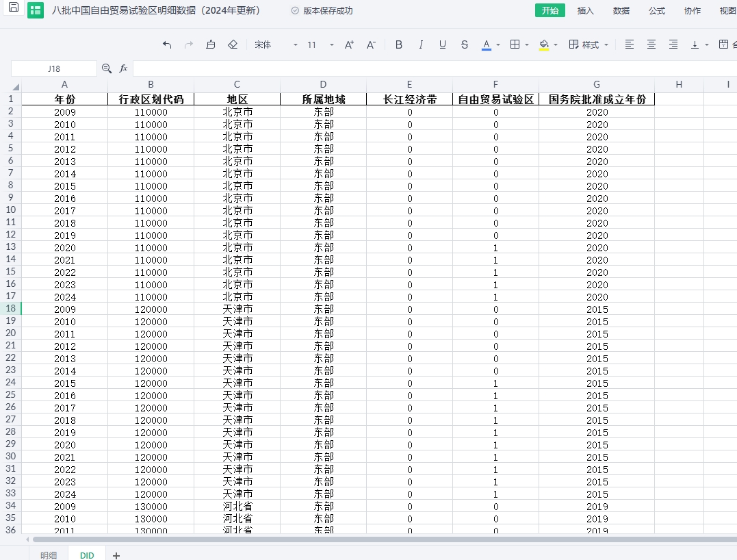Undo the last action
737x560 pixels.
coord(167,44)
